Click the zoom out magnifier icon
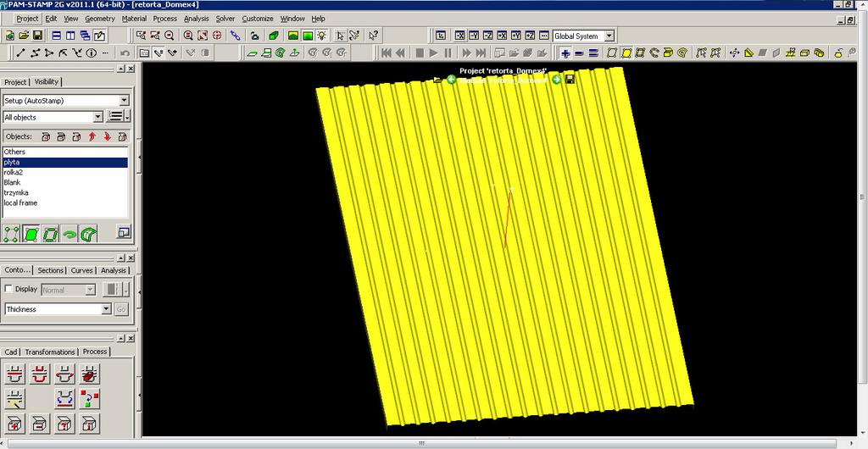868x449 pixels. coord(170,36)
